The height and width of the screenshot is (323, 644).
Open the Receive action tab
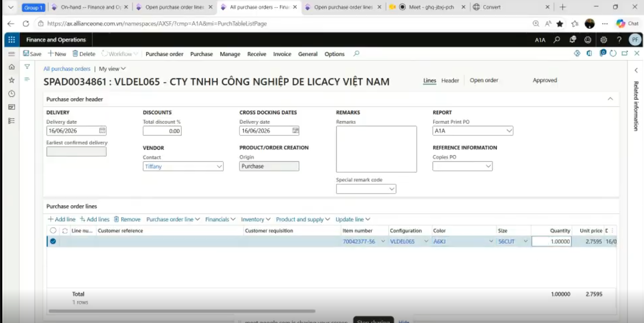click(x=257, y=54)
